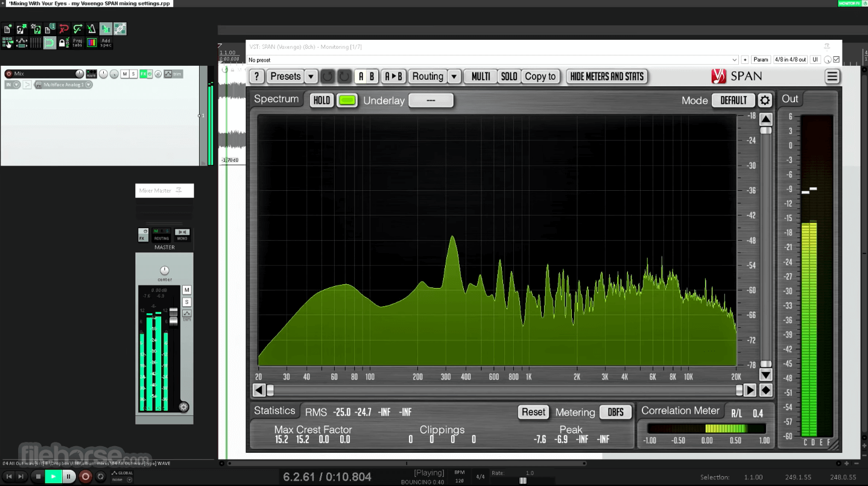Click the transport Play button
Image resolution: width=868 pixels, height=486 pixels.
[x=53, y=477]
